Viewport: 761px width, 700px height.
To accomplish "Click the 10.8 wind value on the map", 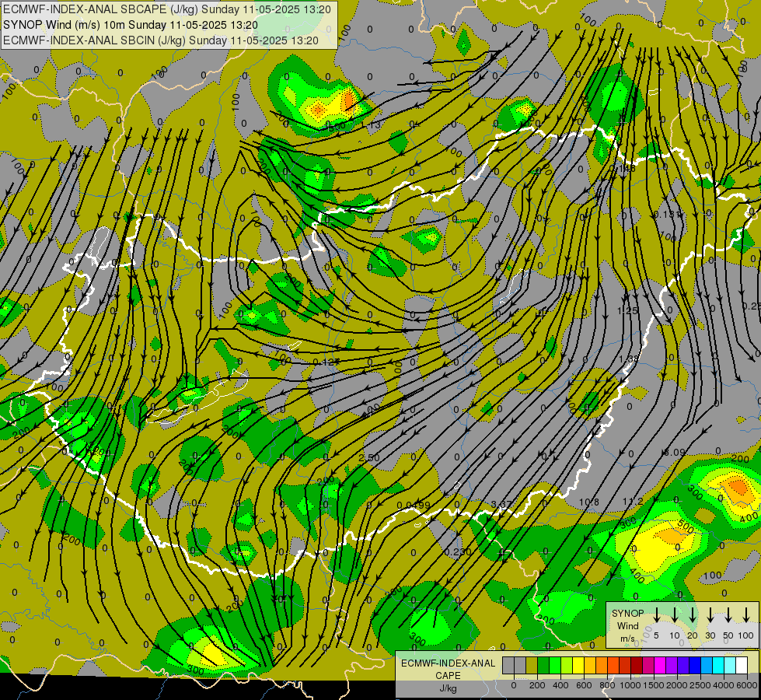I will tap(589, 502).
